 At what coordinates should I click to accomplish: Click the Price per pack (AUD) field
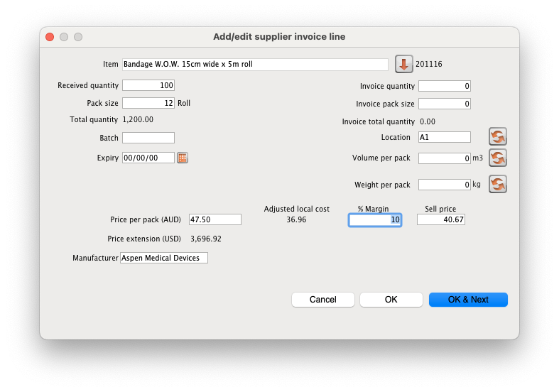click(x=215, y=219)
